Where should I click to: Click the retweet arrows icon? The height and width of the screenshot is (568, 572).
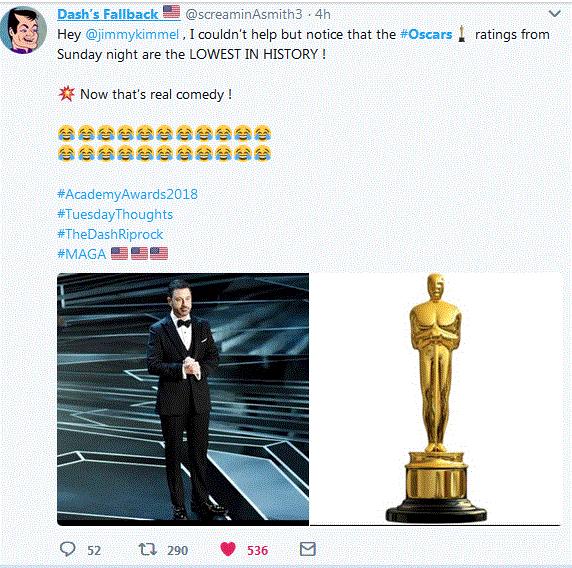[148, 549]
